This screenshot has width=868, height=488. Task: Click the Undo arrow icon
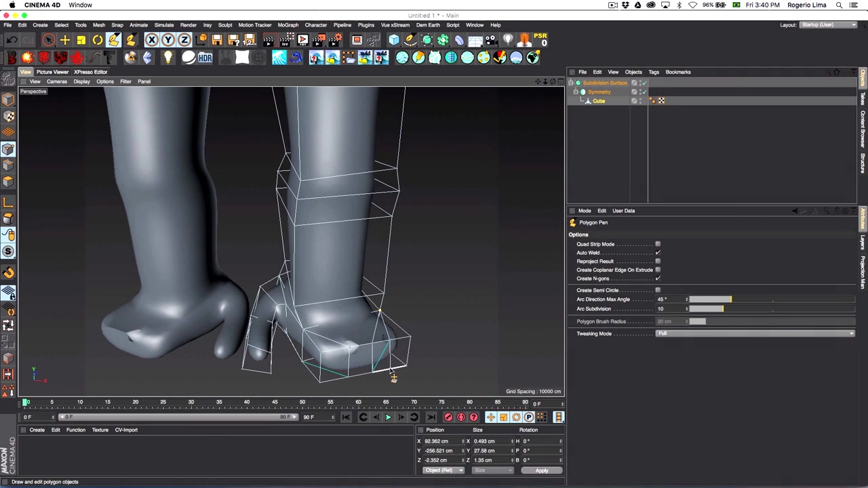tap(12, 40)
